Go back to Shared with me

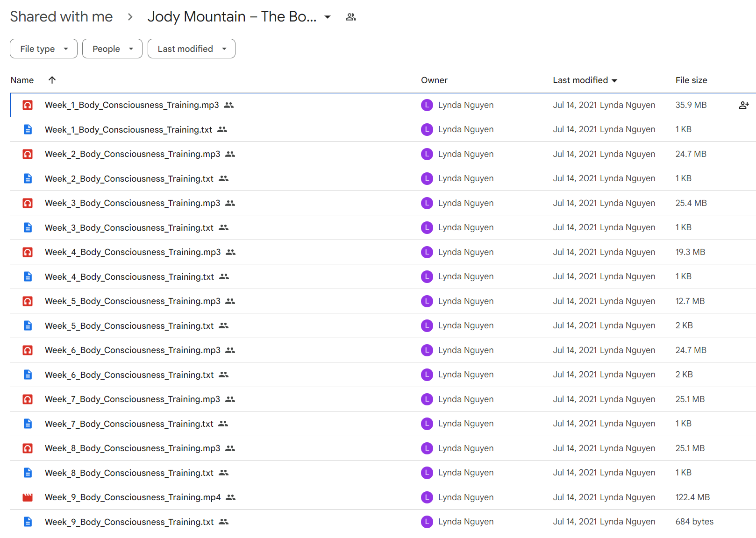(x=61, y=17)
